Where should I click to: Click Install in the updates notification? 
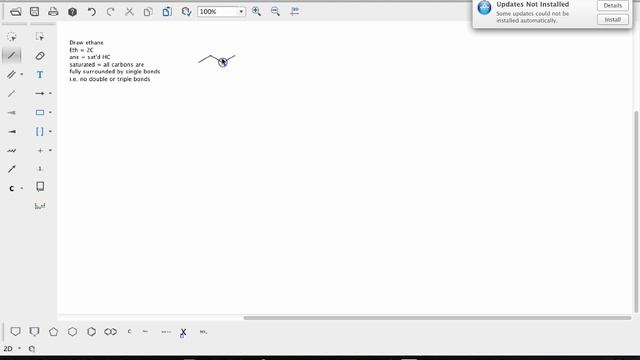tap(613, 20)
